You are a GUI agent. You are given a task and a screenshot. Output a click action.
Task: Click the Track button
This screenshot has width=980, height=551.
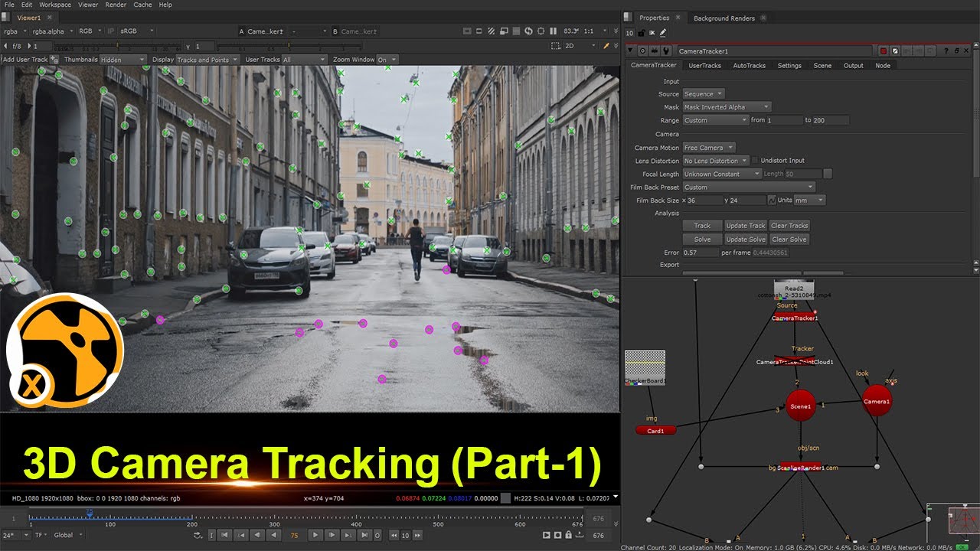point(702,226)
